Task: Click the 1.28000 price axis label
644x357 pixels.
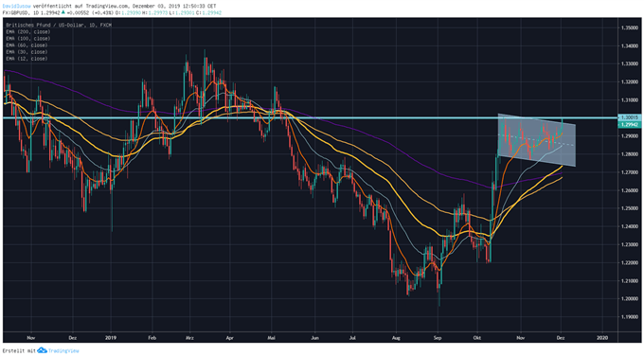Action: pyautogui.click(x=629, y=154)
